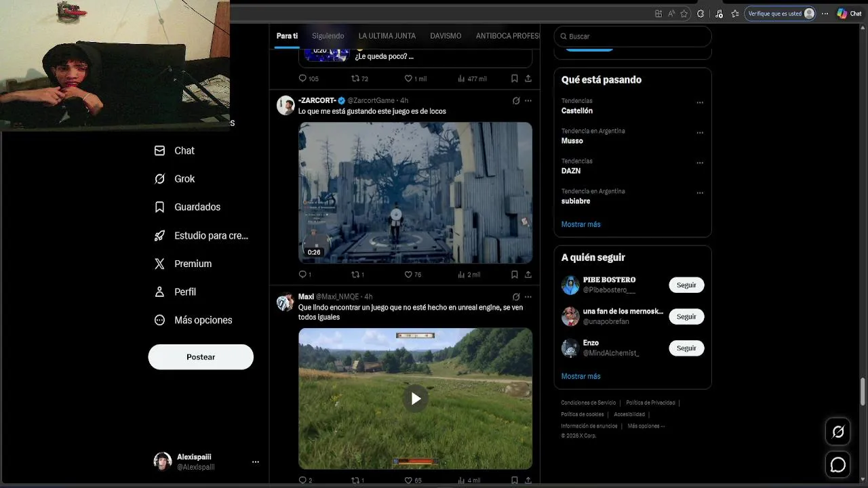Open the Musso trending topic
The height and width of the screenshot is (488, 868).
pos(572,141)
